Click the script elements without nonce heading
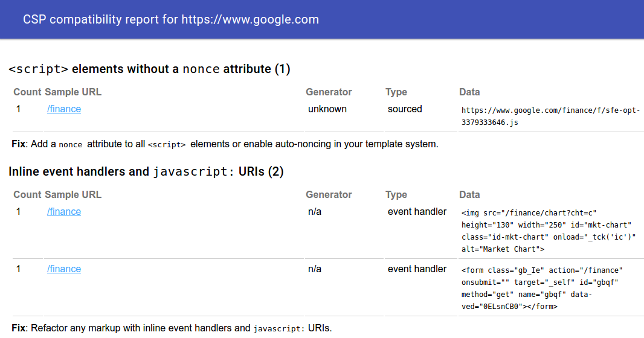Image resolution: width=644 pixels, height=338 pixels. (149, 69)
